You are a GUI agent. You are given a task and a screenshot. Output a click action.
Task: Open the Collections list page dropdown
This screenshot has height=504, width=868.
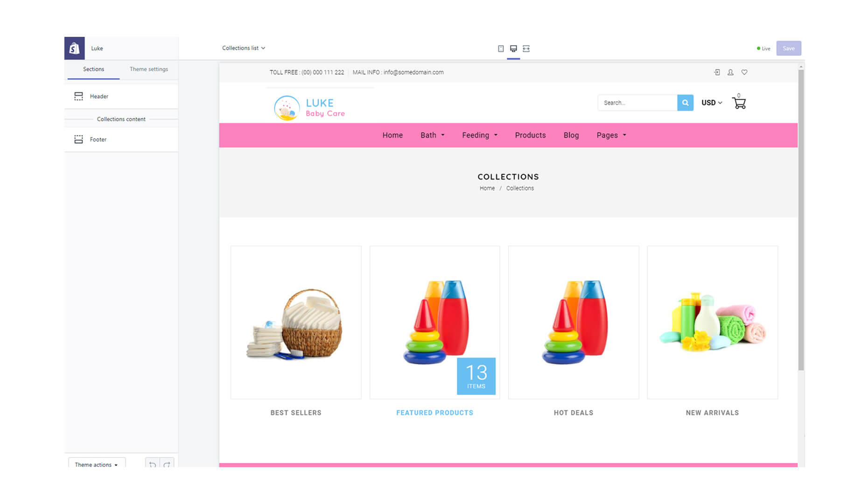click(x=244, y=48)
